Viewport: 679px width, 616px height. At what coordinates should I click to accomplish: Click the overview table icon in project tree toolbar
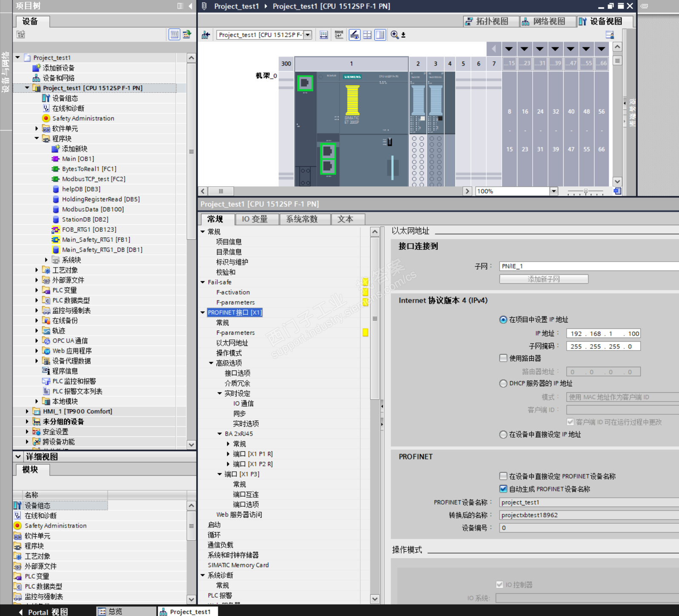click(174, 34)
